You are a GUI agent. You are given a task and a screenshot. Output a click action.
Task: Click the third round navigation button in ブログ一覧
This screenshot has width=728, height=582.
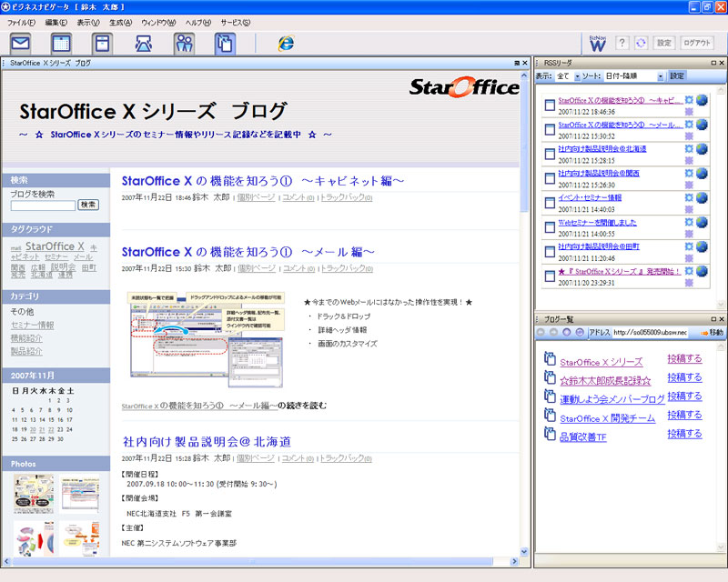point(566,332)
